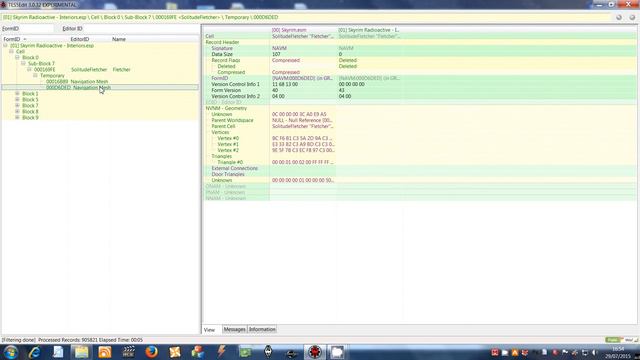The width and height of the screenshot is (640, 360).
Task: Launch Internet Explorer from taskbar
Action: (x=34, y=352)
